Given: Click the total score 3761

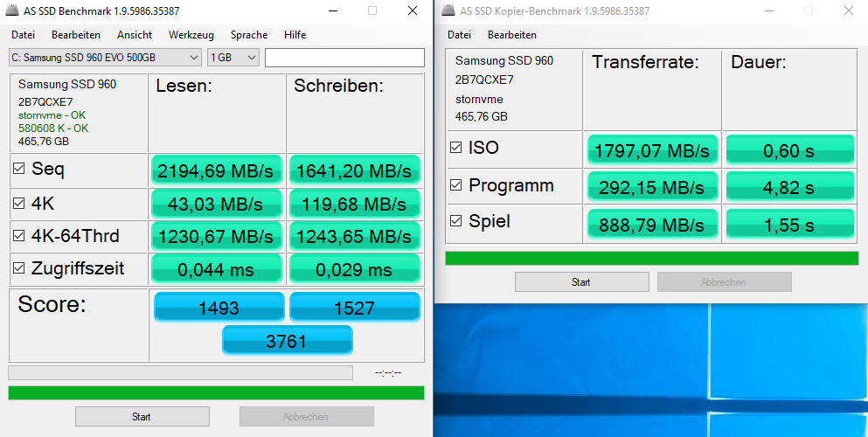Looking at the screenshot, I should [x=287, y=340].
